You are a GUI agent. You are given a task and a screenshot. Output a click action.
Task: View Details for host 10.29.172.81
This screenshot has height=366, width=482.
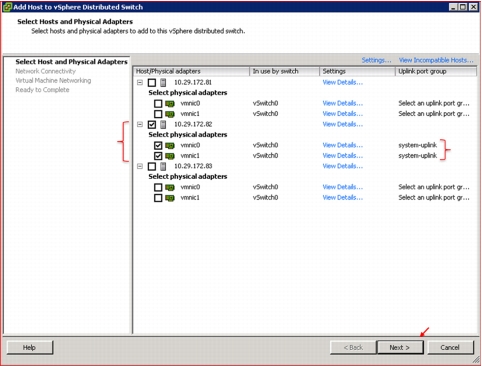pos(343,82)
